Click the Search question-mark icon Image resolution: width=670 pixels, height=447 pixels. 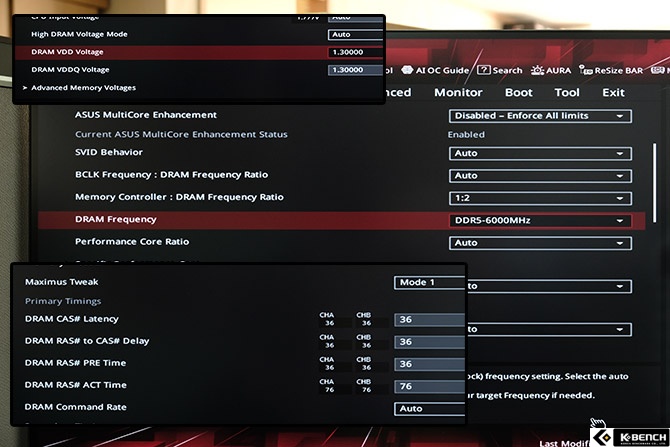(x=483, y=70)
